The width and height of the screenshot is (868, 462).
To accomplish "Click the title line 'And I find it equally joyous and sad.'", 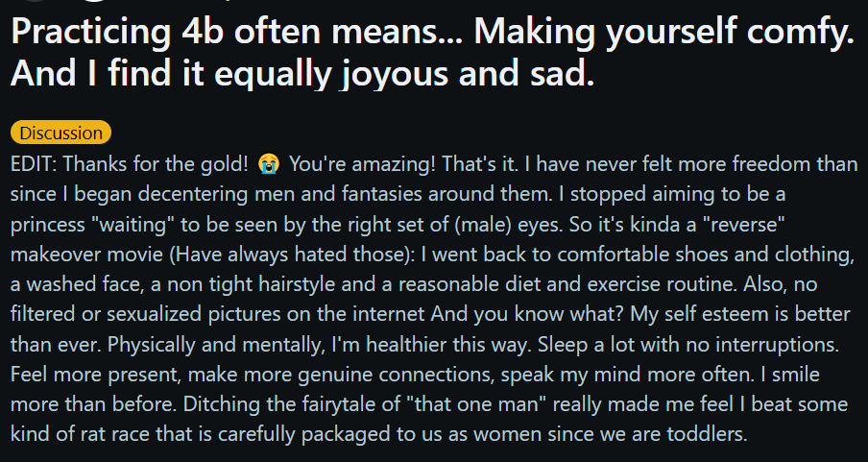I will click(x=302, y=73).
